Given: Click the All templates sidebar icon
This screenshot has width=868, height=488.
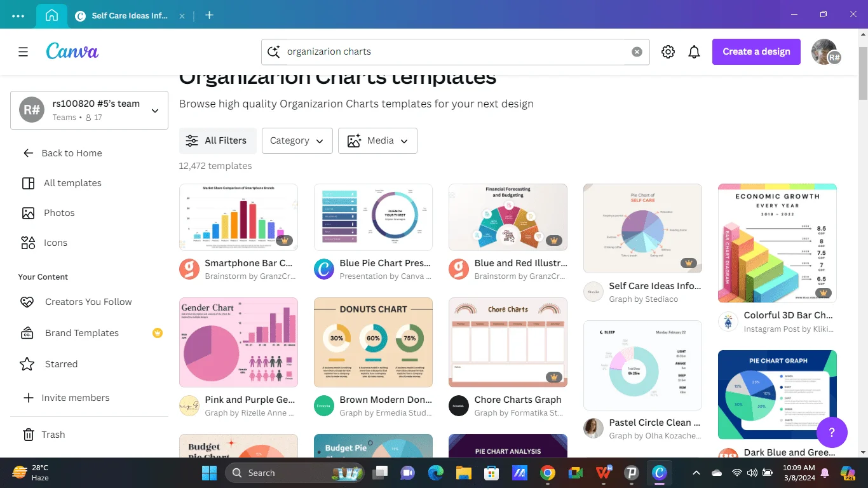Looking at the screenshot, I should tap(28, 183).
